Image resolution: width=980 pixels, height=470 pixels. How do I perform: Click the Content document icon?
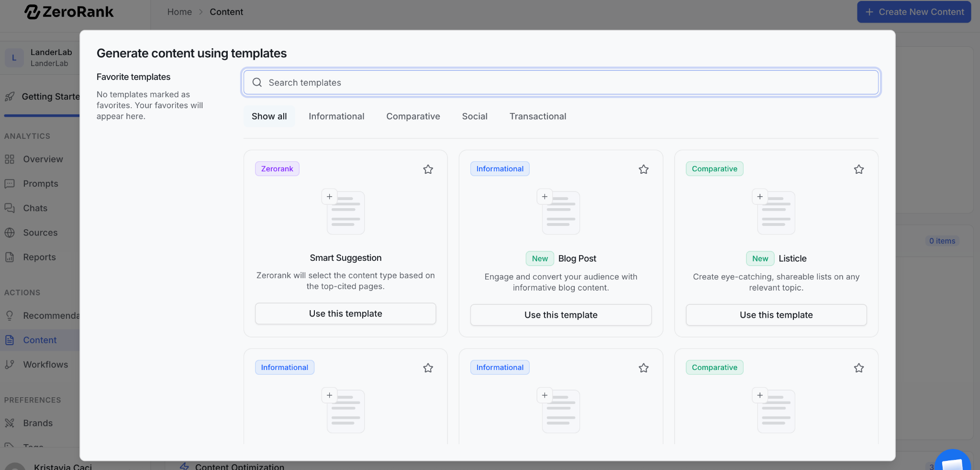pyautogui.click(x=10, y=340)
